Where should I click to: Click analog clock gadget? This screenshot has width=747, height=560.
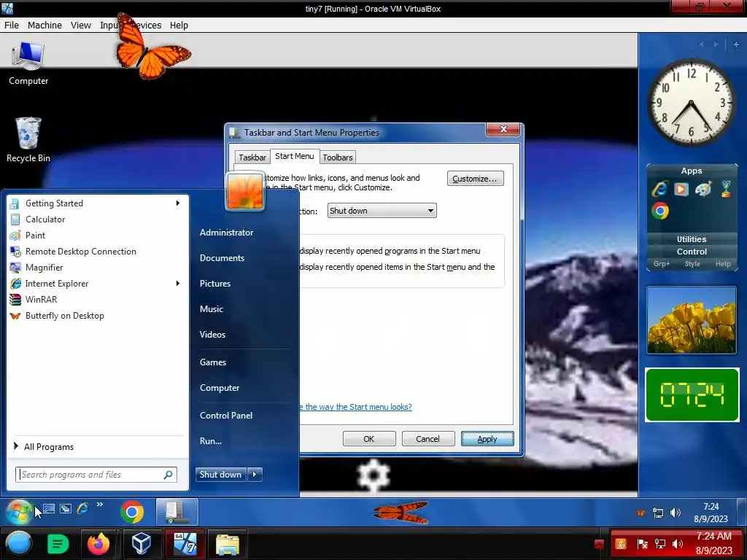coord(692,102)
